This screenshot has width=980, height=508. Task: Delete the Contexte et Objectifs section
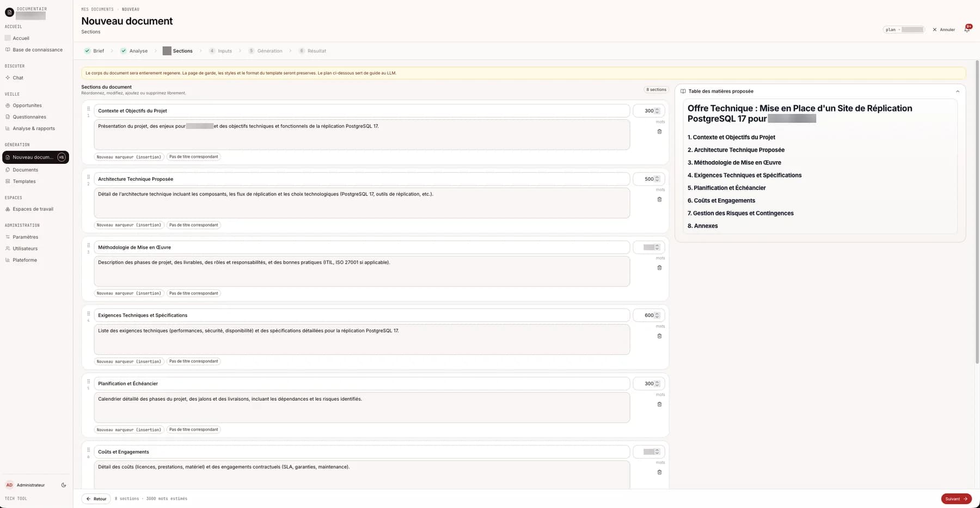coord(659,131)
